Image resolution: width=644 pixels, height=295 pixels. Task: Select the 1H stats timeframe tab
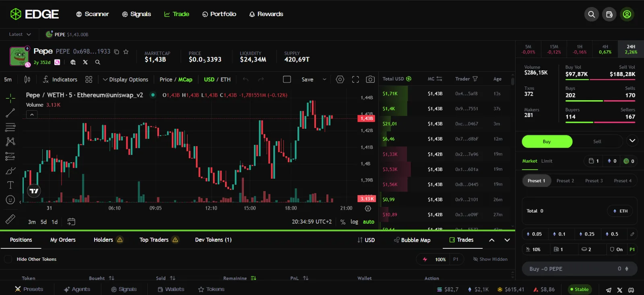[580, 49]
